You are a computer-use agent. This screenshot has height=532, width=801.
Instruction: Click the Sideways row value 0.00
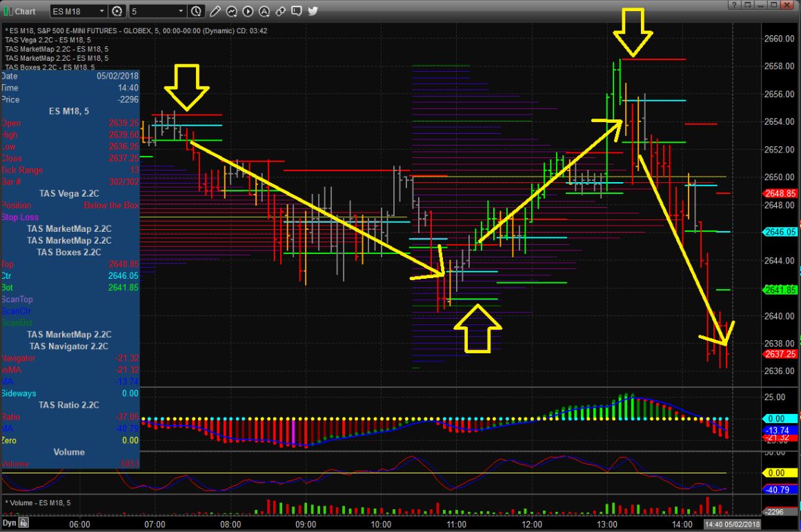click(x=130, y=393)
